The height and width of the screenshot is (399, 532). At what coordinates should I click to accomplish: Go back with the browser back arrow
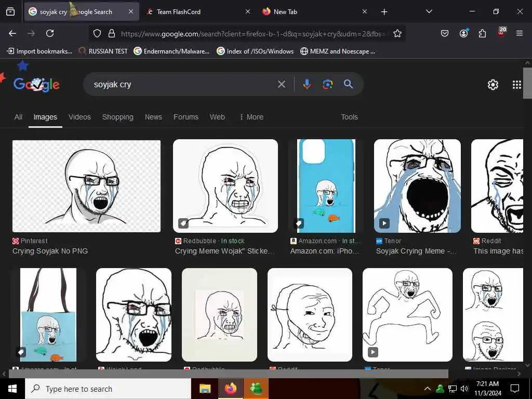12,33
